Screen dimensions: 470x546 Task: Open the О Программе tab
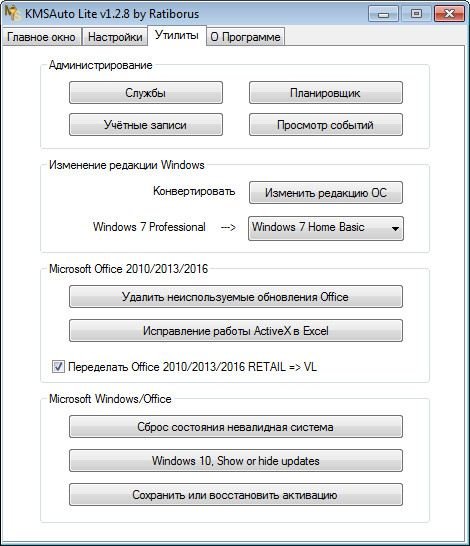tap(245, 37)
